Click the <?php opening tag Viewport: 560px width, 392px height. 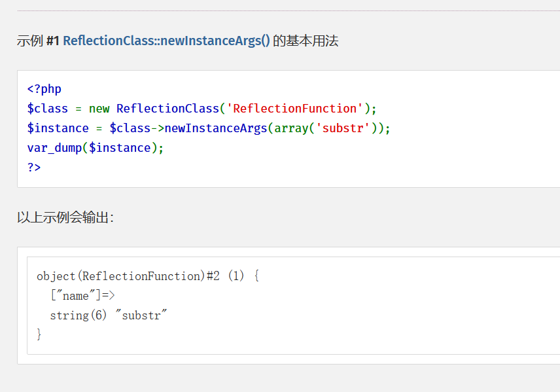tap(44, 89)
